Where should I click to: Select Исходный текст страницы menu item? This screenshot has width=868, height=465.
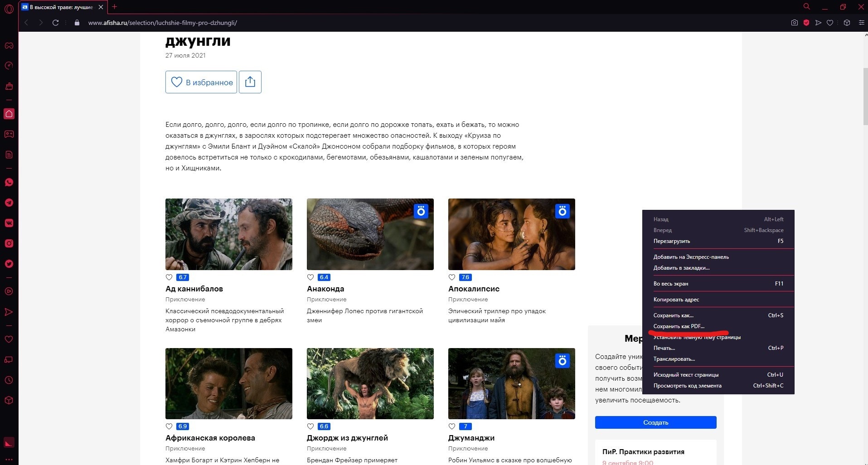coord(718,375)
